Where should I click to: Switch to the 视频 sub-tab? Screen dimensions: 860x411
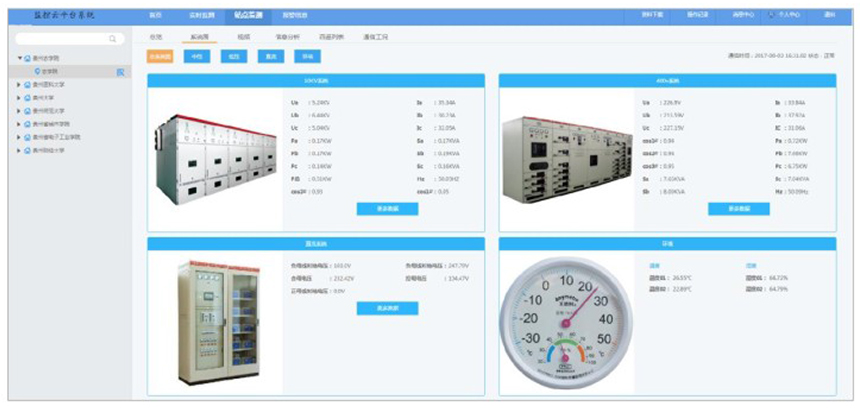(x=243, y=36)
